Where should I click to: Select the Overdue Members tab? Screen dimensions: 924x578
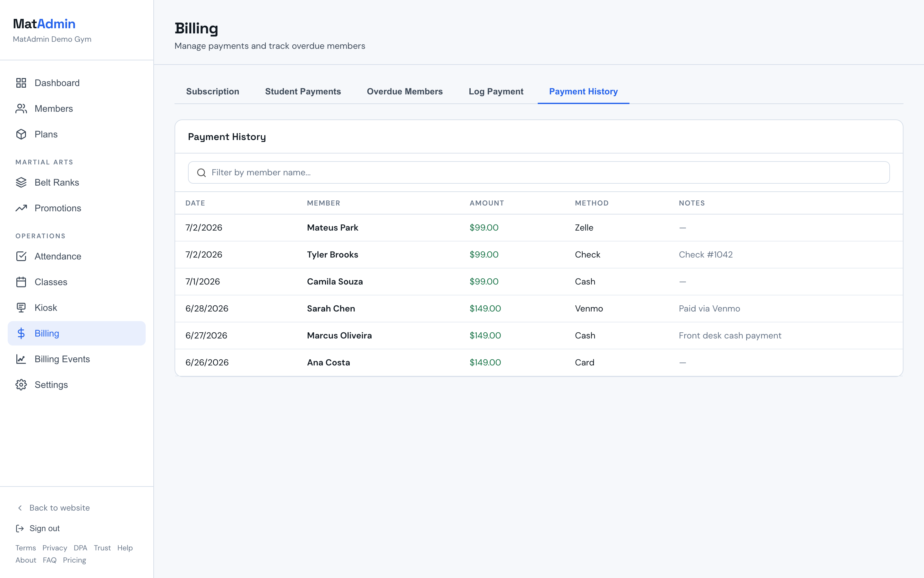405,92
